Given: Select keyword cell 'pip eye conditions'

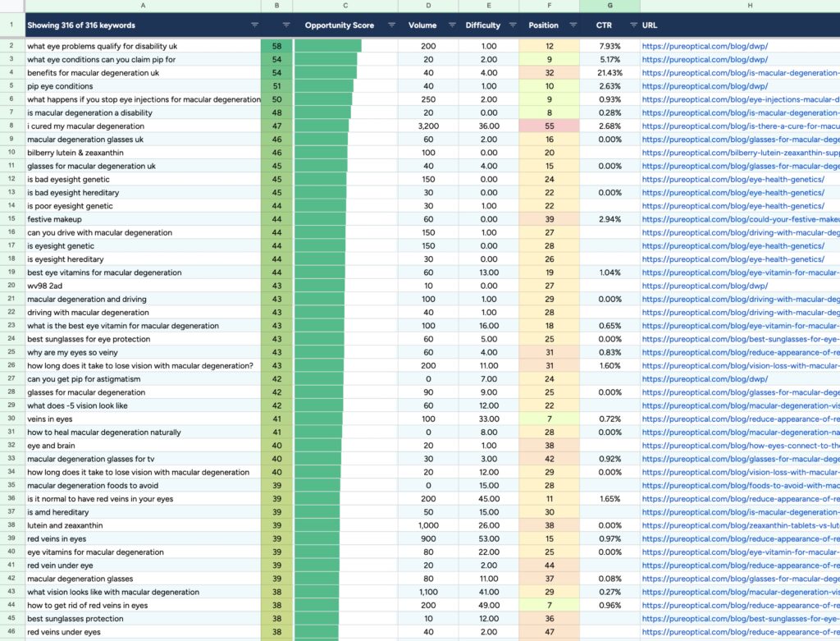Looking at the screenshot, I should tap(143, 86).
